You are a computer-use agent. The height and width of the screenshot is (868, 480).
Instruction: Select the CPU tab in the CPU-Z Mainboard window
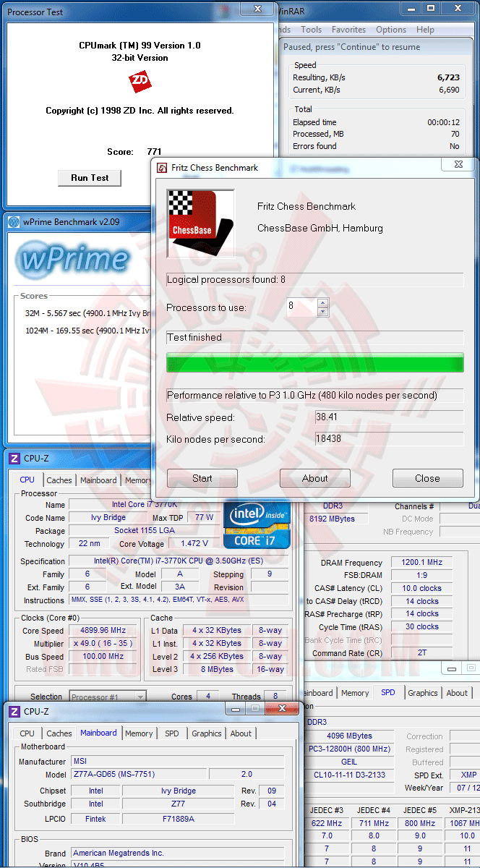27,733
